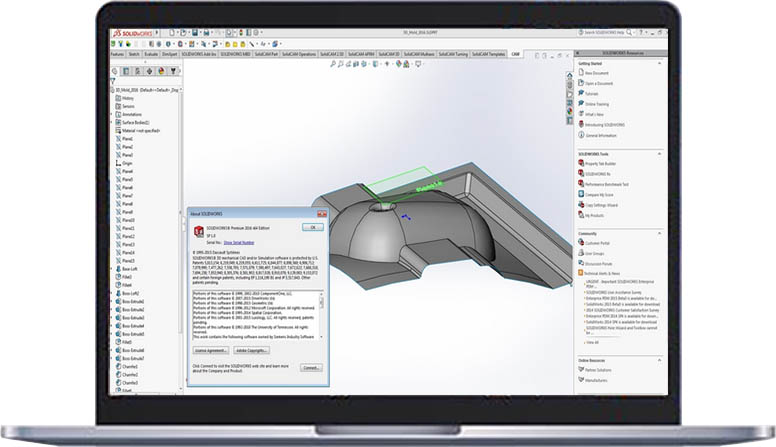The width and height of the screenshot is (776, 447).
Task: Click the Help question mark icon
Action: point(640,32)
